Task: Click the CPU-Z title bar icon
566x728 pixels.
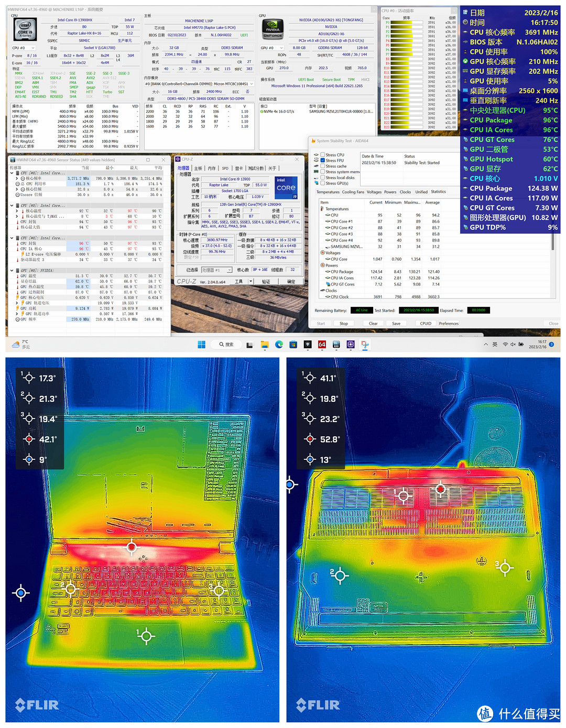Action: [178, 159]
